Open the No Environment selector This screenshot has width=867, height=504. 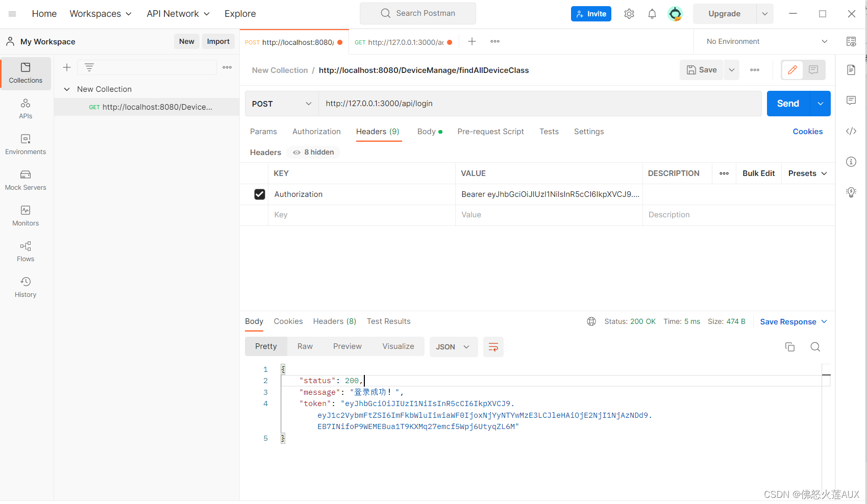coord(764,41)
